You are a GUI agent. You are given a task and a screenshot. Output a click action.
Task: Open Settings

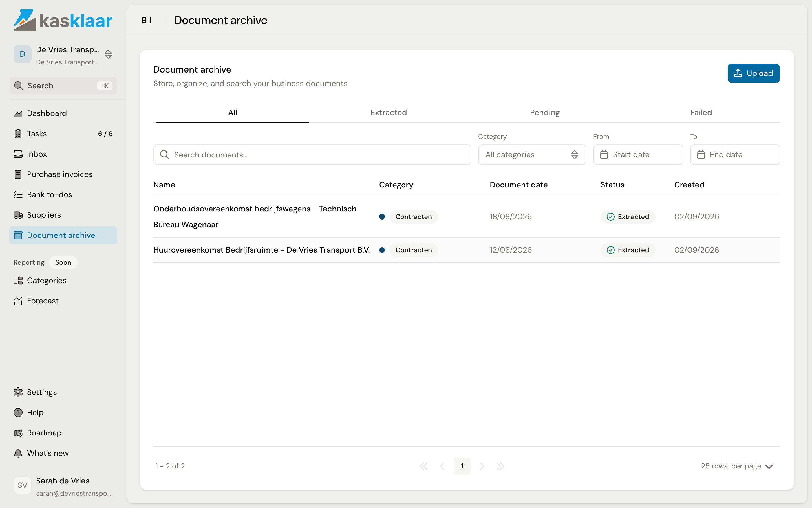click(x=63, y=392)
